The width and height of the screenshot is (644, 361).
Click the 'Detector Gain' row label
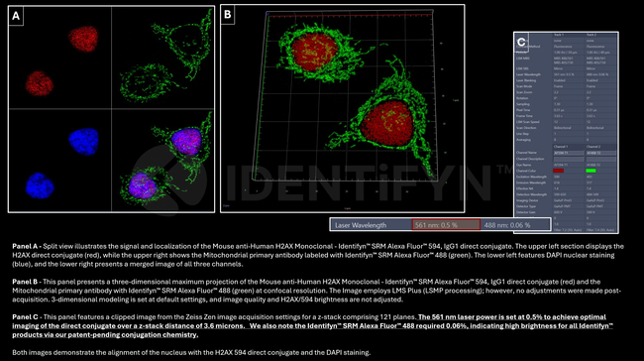point(526,212)
